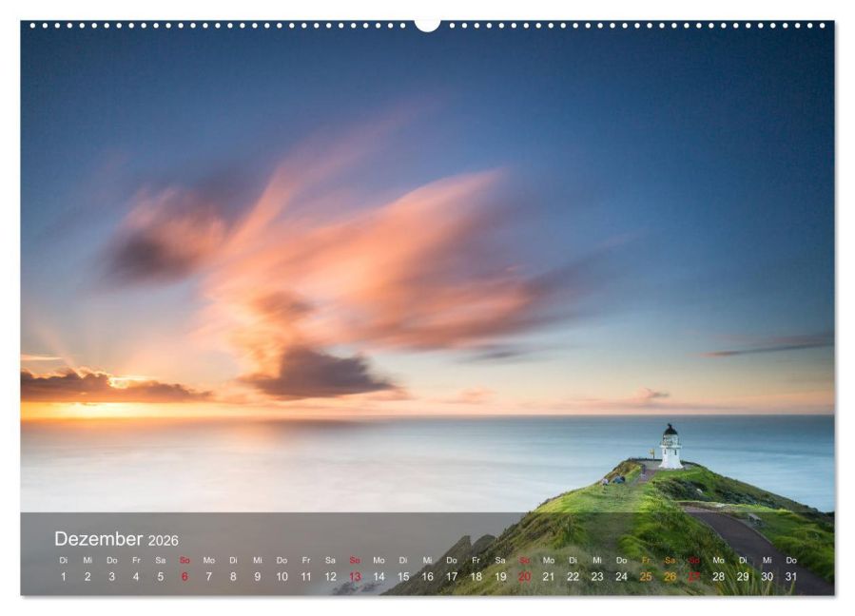Select day 11 in the calendar row

306,577
